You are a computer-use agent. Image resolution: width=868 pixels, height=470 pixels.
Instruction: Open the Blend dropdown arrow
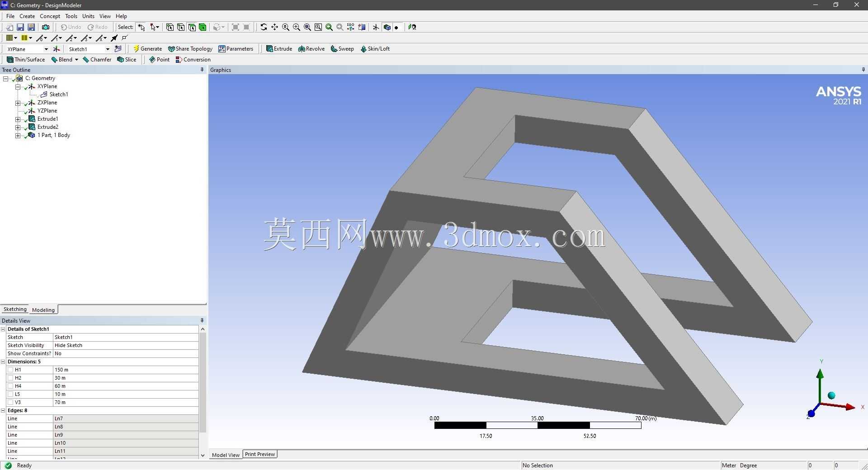tap(76, 60)
